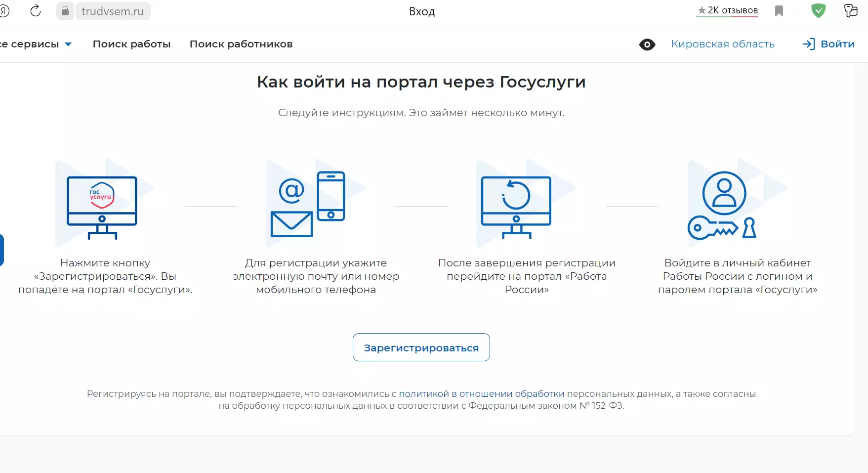This screenshot has width=868, height=473.
Task: Toggle accessibility view with the eye icon
Action: pos(647,44)
